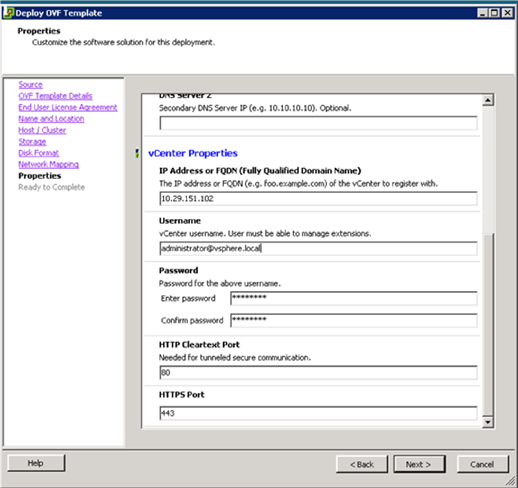Click the scrollbar up arrow
The width and height of the screenshot is (518, 488).
coord(488,100)
